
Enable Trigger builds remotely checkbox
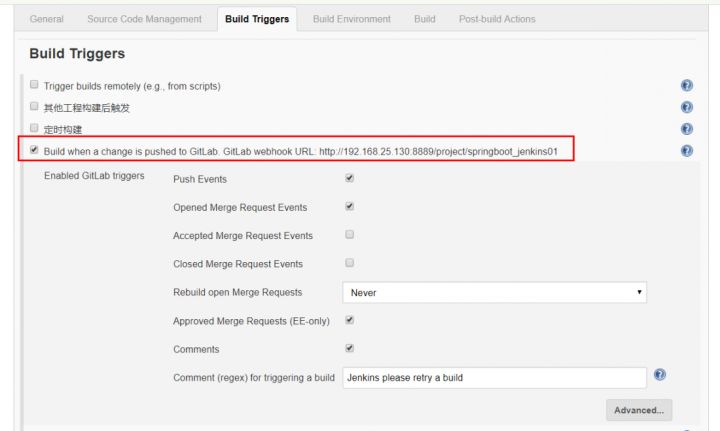34,84
